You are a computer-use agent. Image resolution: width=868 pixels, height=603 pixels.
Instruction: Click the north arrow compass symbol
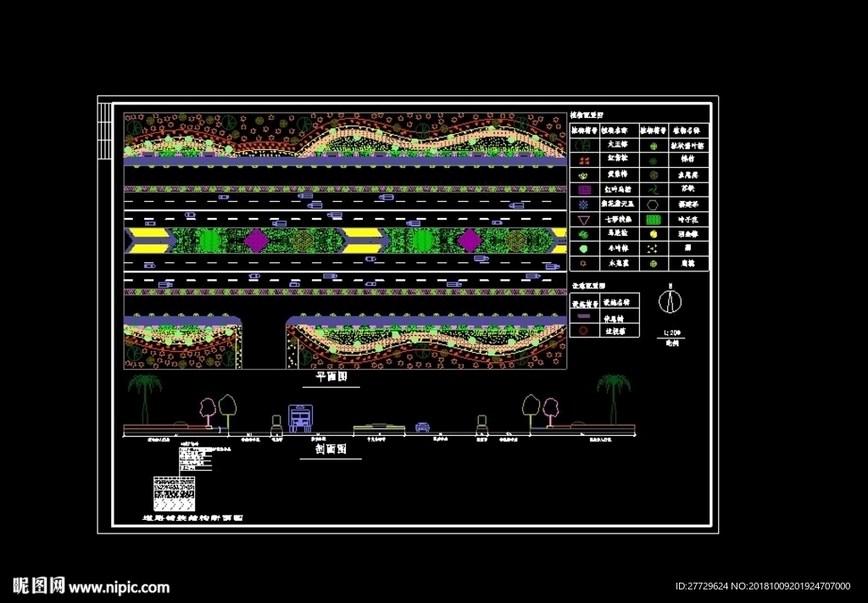click(x=670, y=301)
